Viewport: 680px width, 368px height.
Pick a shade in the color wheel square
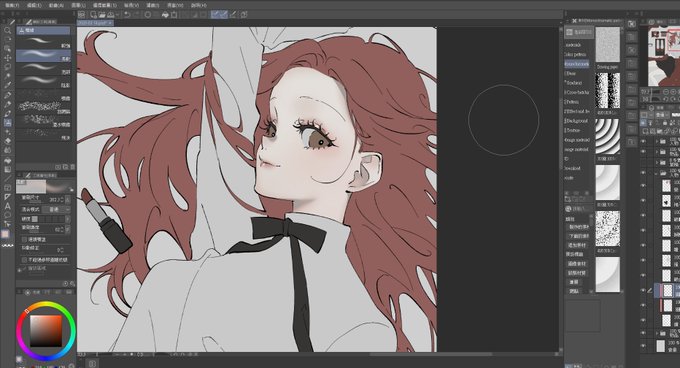pyautogui.click(x=46, y=330)
